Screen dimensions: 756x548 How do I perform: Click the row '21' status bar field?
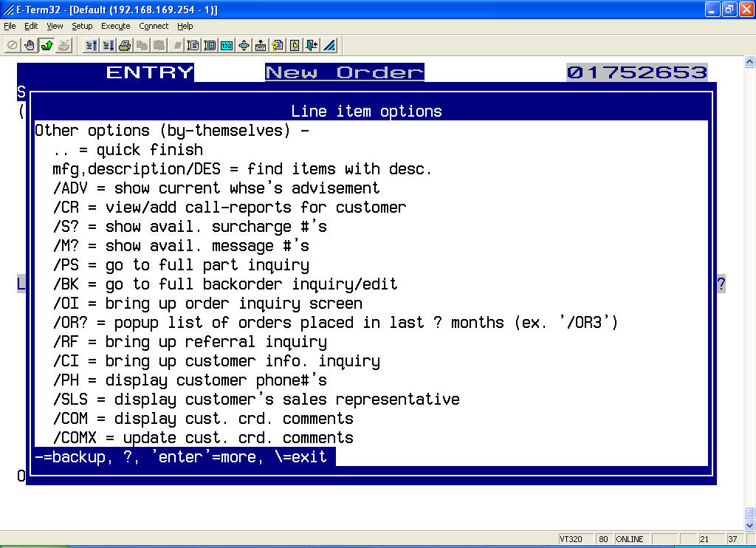tap(711, 539)
